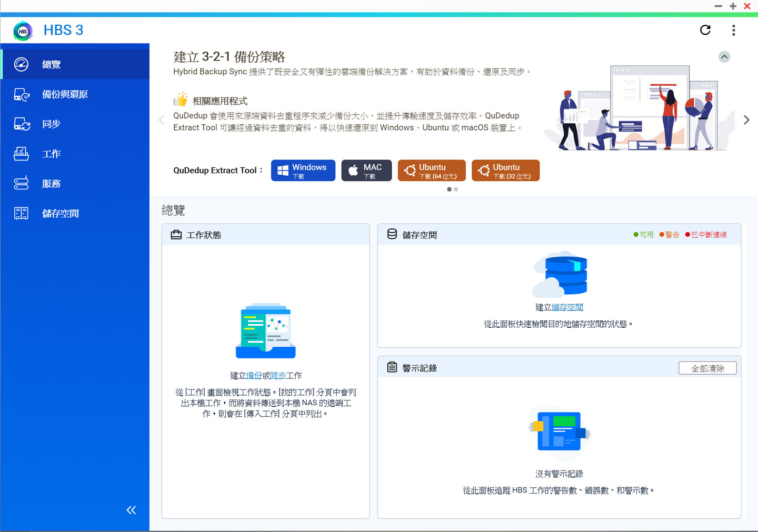Viewport: 758px width, 532px height.
Task: Click the 服務 services sidebar icon
Action: pyautogui.click(x=22, y=184)
